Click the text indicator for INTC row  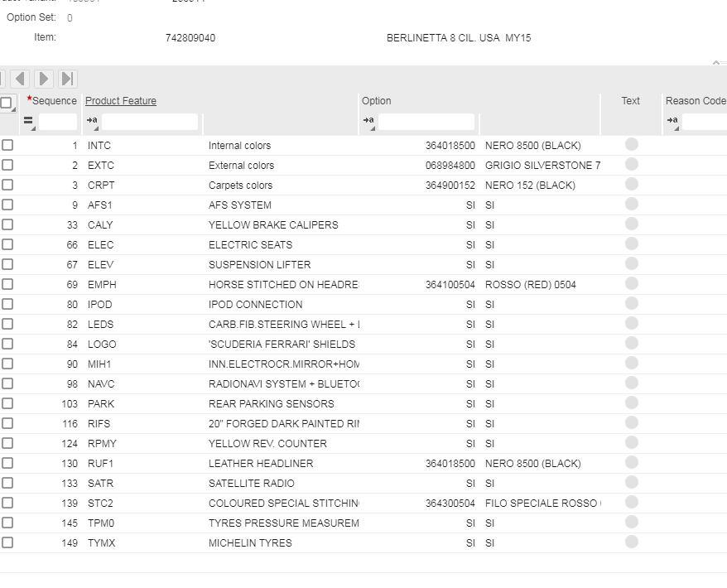click(631, 145)
